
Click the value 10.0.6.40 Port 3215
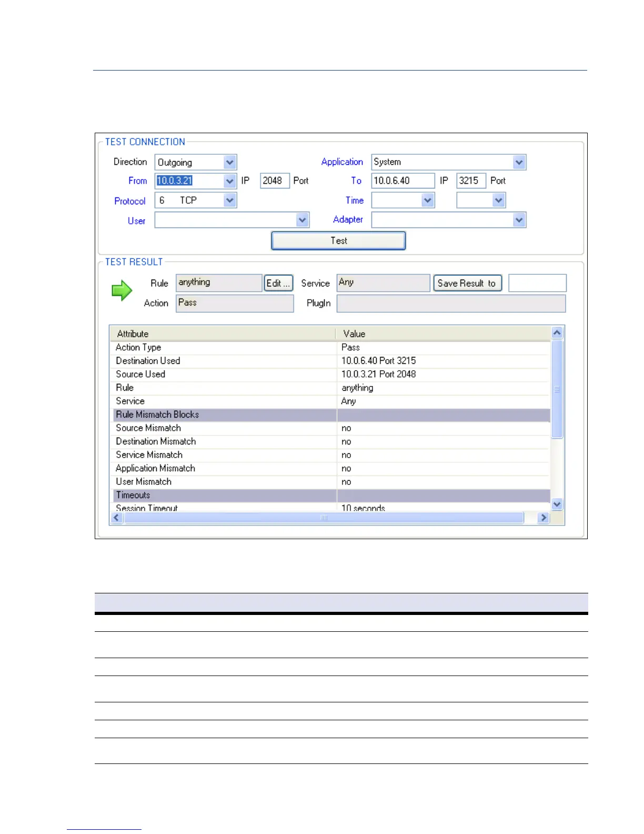pos(378,361)
